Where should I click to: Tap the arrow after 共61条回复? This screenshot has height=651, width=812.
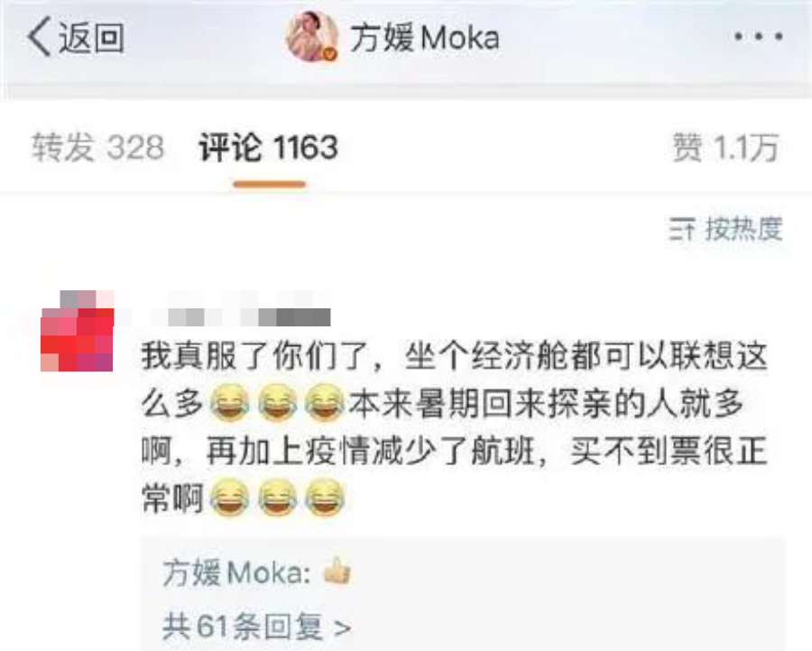(x=342, y=628)
